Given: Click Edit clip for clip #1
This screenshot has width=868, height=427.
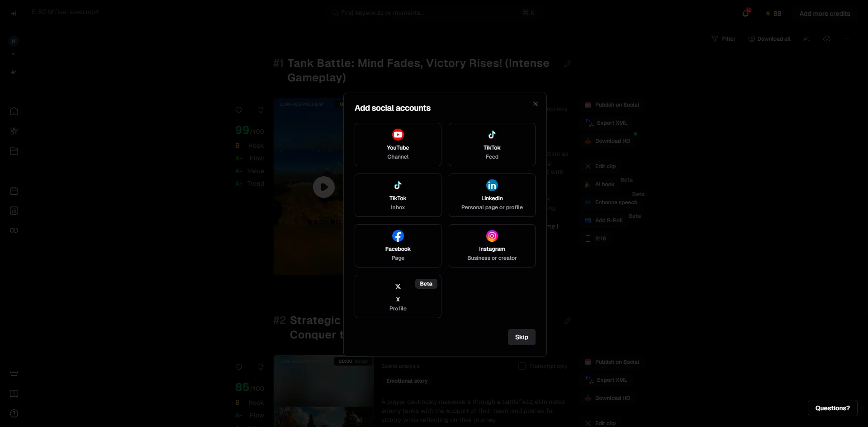Looking at the screenshot, I should click(601, 166).
